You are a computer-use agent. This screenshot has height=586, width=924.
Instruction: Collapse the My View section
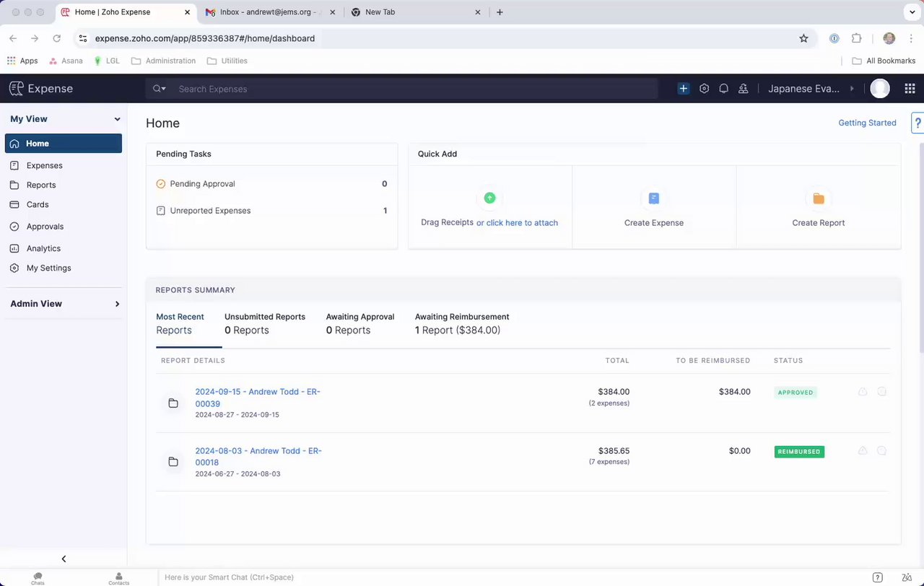pos(117,119)
